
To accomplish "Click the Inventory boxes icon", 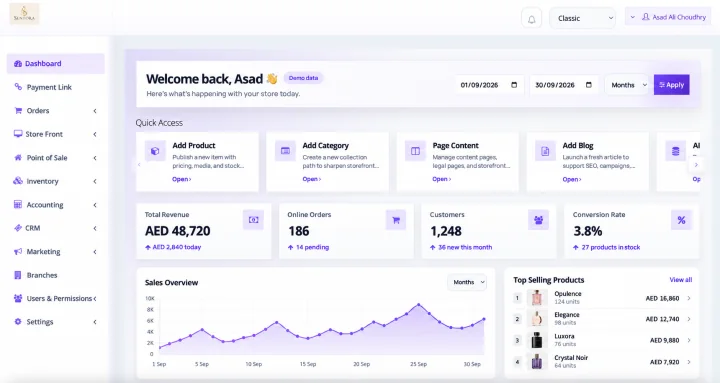I will pyautogui.click(x=18, y=181).
